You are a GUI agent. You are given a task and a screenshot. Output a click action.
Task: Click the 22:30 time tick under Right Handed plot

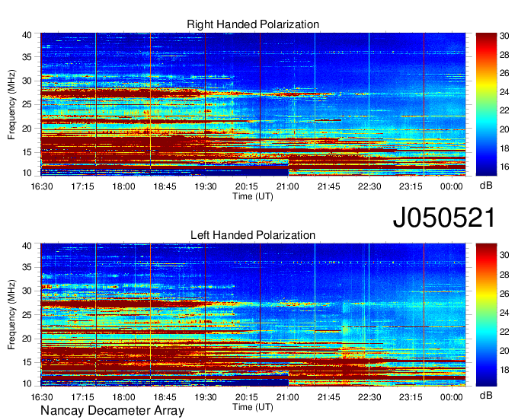(369, 186)
